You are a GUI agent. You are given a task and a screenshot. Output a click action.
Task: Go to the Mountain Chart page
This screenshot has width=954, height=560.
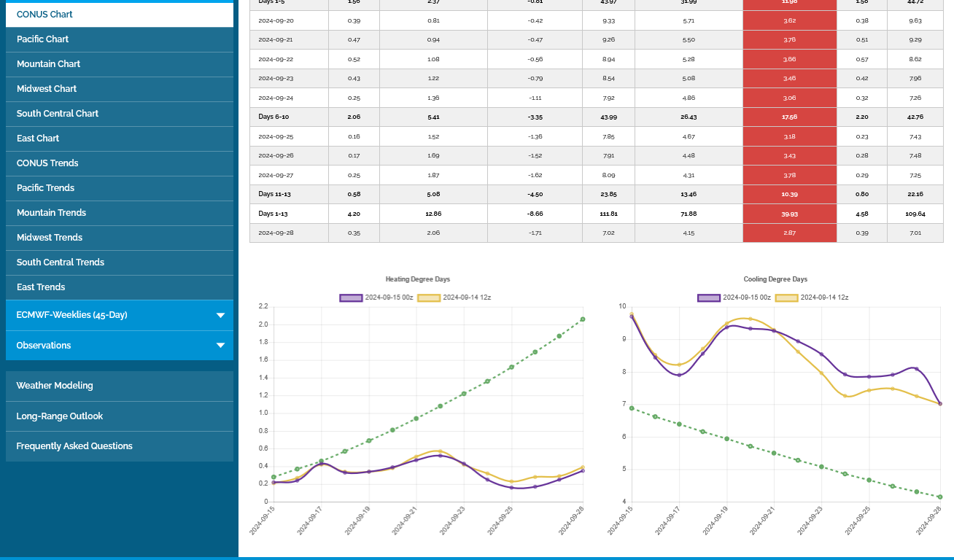pyautogui.click(x=49, y=64)
